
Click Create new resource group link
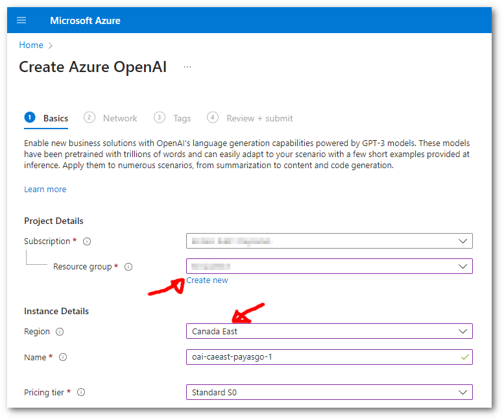tap(207, 280)
